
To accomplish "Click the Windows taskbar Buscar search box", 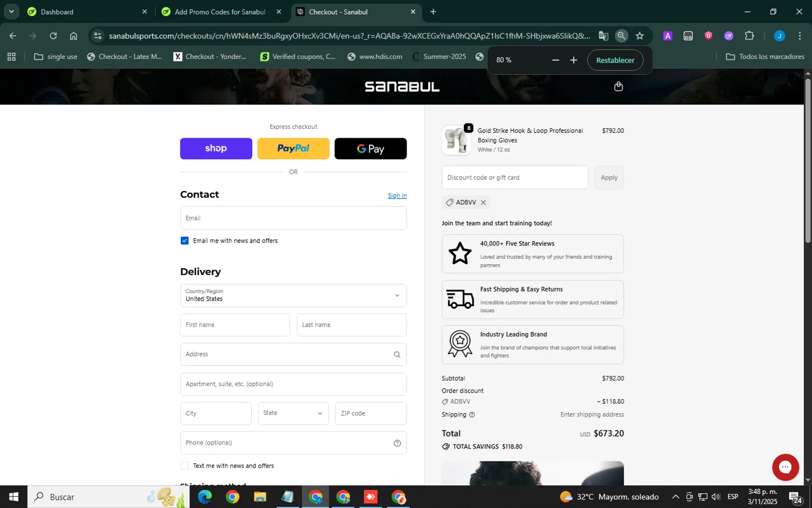I will [x=108, y=497].
